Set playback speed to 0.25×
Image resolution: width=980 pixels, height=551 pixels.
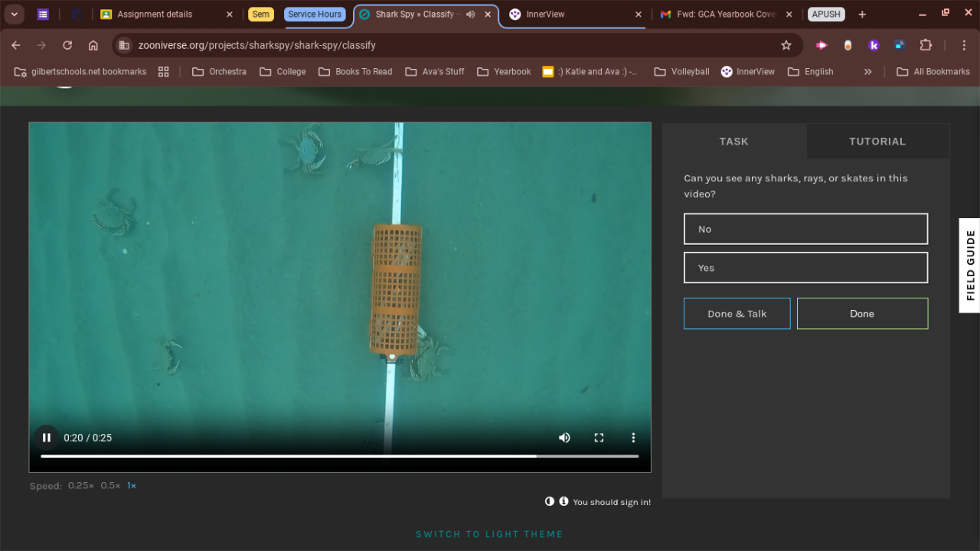click(x=80, y=486)
